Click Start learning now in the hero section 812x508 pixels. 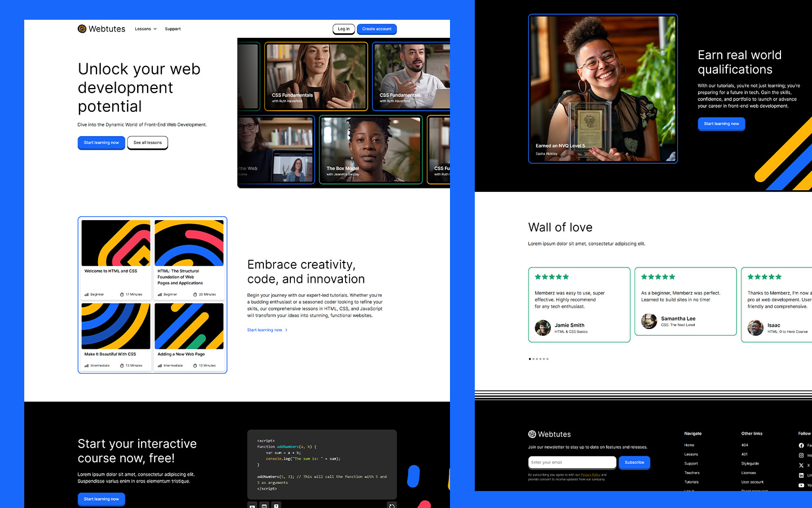(x=101, y=143)
